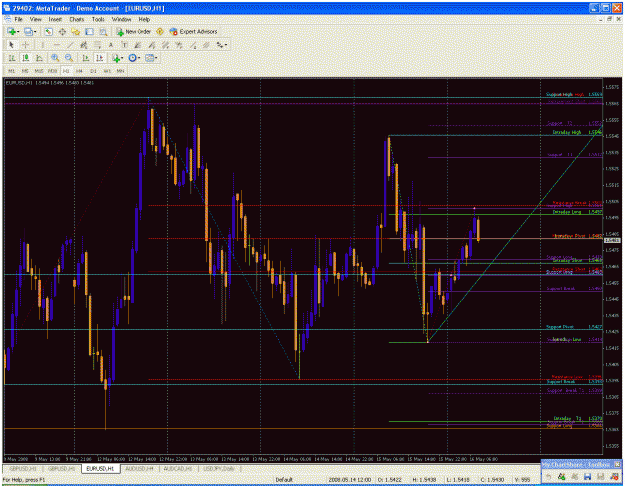Click the Data Window crosshair-target icon
Viewport: 625px width, 486px height.
point(62,31)
